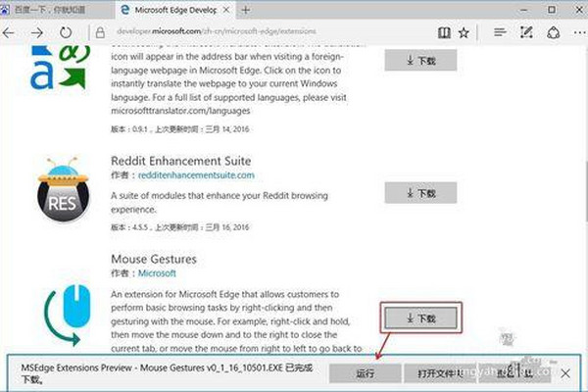Image resolution: width=588 pixels, height=392 pixels.
Task: Download the Microsoft Translator extension
Action: point(420,60)
